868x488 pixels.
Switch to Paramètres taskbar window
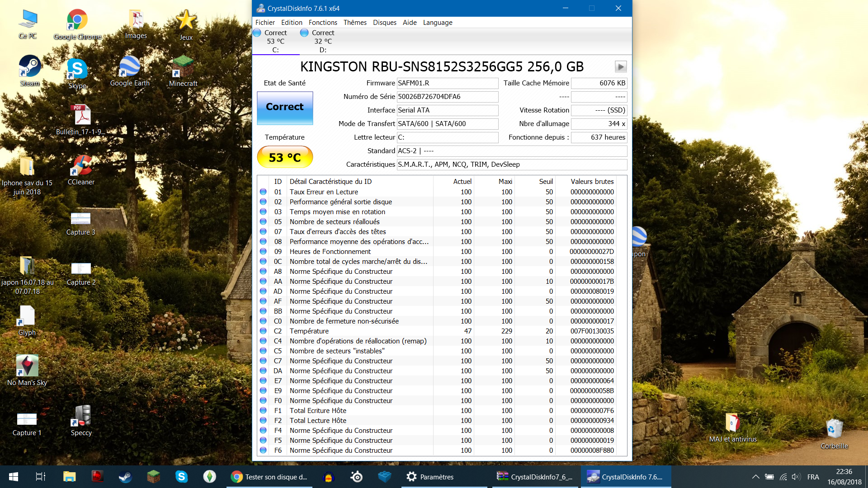point(444,477)
